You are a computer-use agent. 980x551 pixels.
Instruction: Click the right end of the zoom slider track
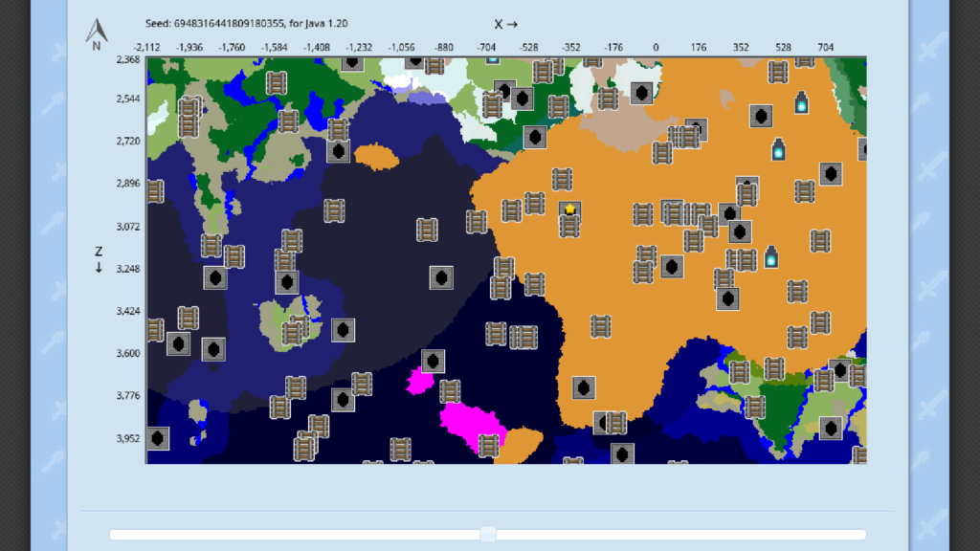862,535
